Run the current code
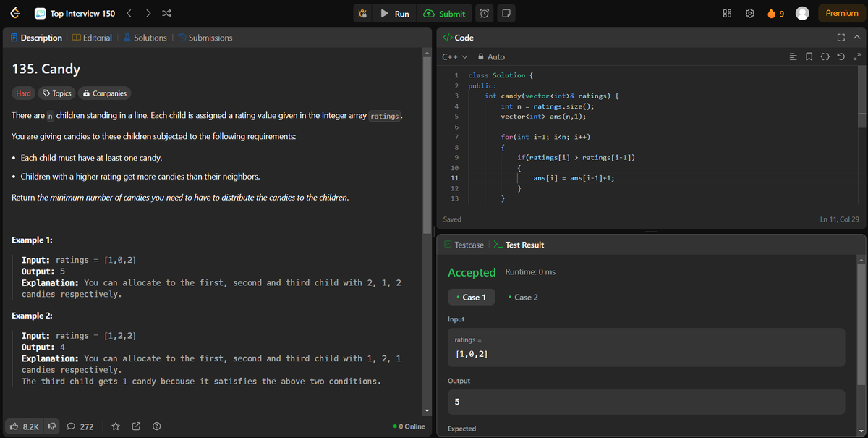Image resolution: width=868 pixels, height=438 pixels. click(395, 13)
